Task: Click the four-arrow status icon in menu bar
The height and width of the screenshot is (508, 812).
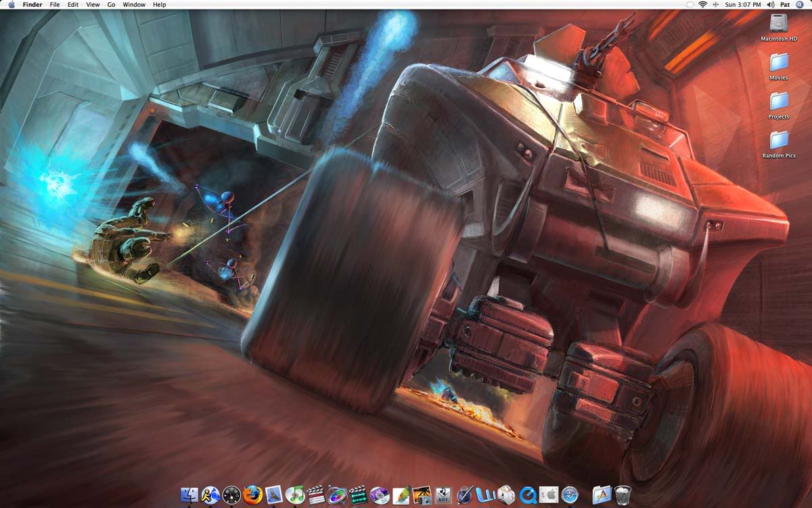Action: coord(716,5)
